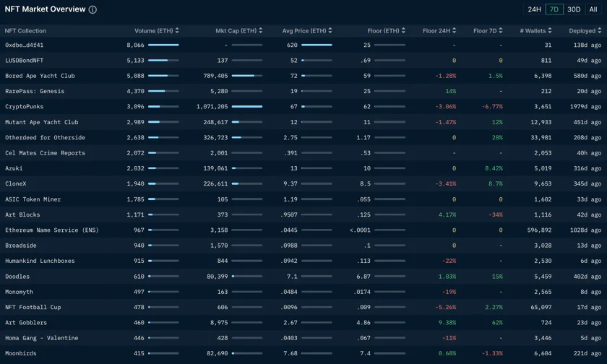Click RarePass Floor 24H value 14%
The height and width of the screenshot is (364, 607).
pyautogui.click(x=451, y=91)
